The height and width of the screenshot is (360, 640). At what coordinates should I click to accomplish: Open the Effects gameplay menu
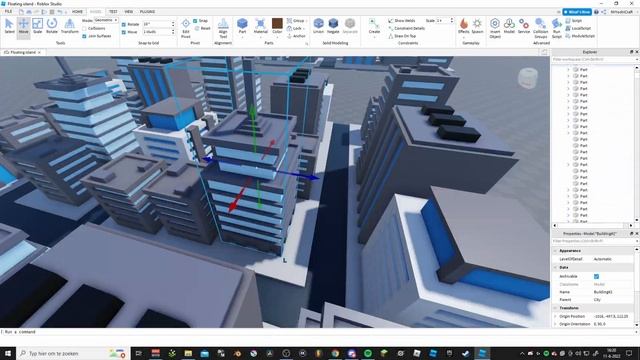click(463, 26)
